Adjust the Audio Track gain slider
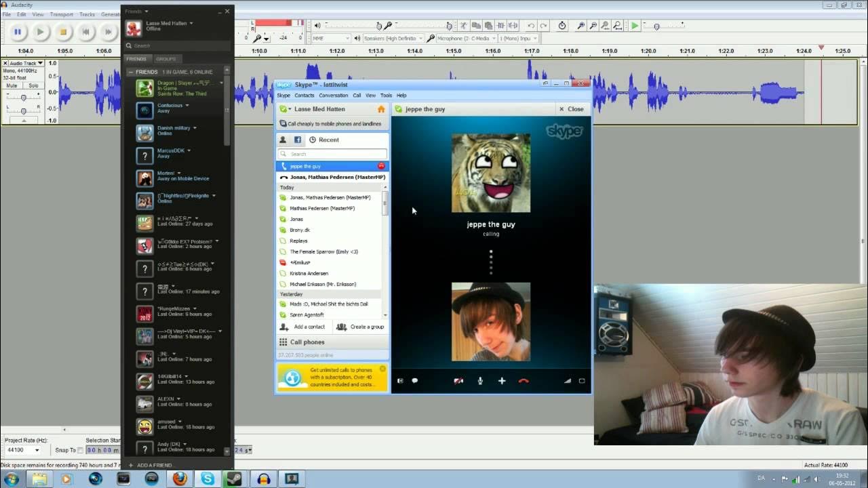 (x=24, y=98)
